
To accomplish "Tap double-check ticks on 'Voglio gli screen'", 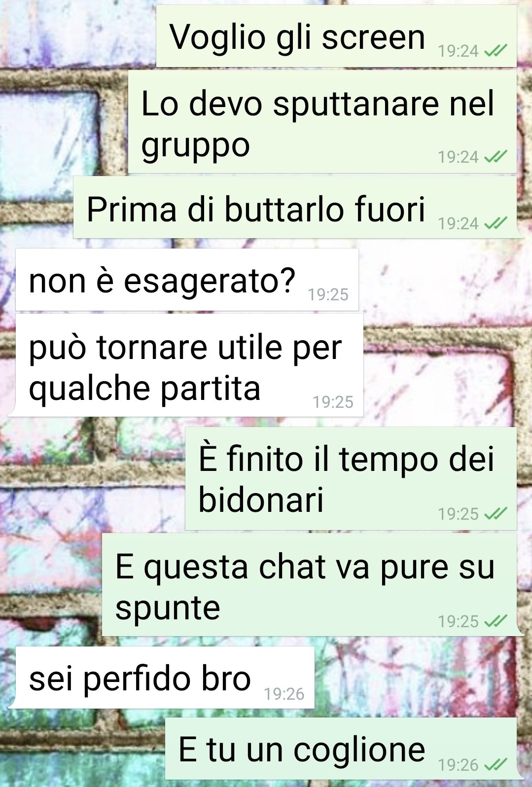I will pyautogui.click(x=496, y=51).
